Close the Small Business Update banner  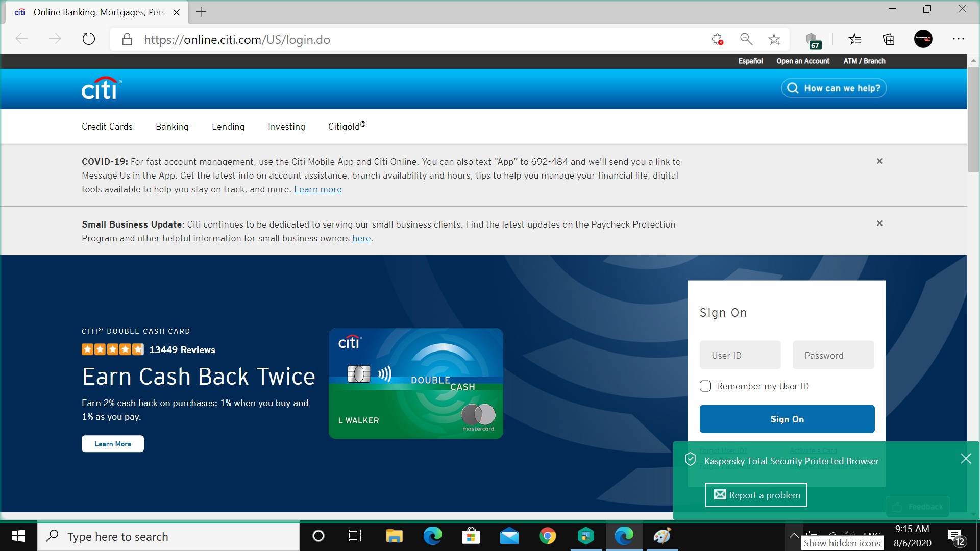click(x=880, y=222)
